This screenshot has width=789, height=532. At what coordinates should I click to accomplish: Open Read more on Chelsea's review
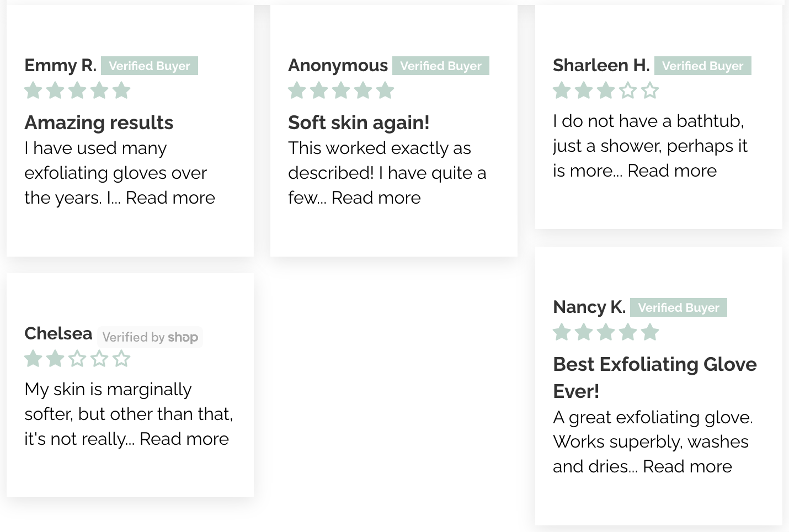(184, 439)
